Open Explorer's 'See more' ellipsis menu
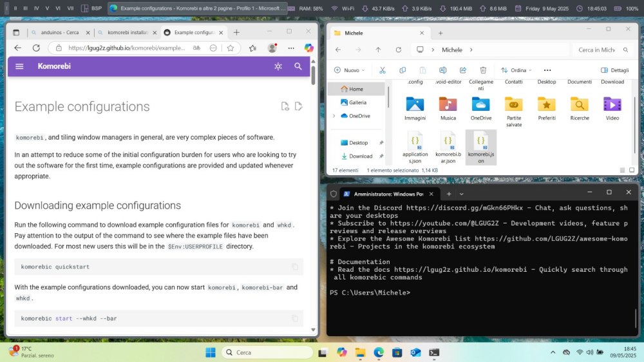The width and height of the screenshot is (644, 362). click(547, 70)
